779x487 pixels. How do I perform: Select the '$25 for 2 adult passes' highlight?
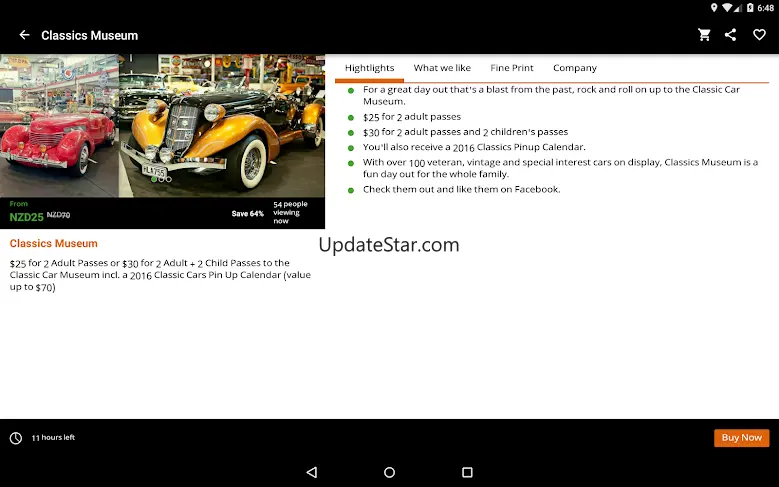click(412, 117)
